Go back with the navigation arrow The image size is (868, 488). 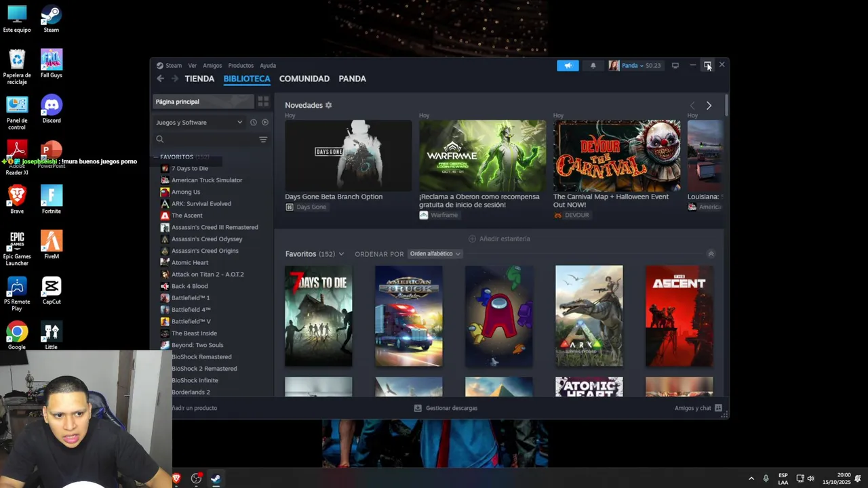(160, 79)
